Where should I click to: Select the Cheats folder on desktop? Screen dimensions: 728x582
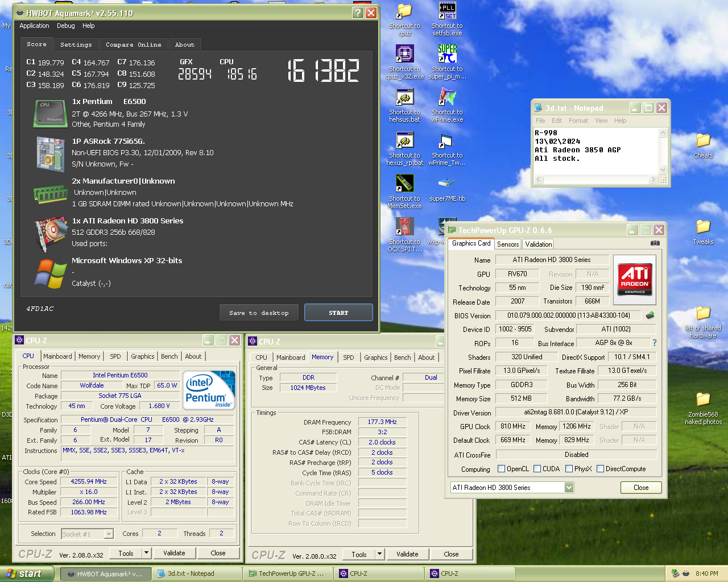coord(703,145)
